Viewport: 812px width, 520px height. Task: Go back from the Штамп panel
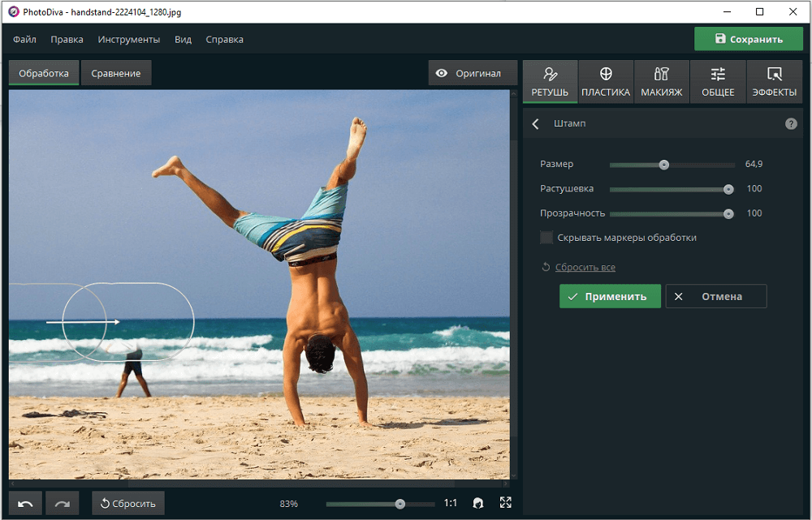click(536, 123)
